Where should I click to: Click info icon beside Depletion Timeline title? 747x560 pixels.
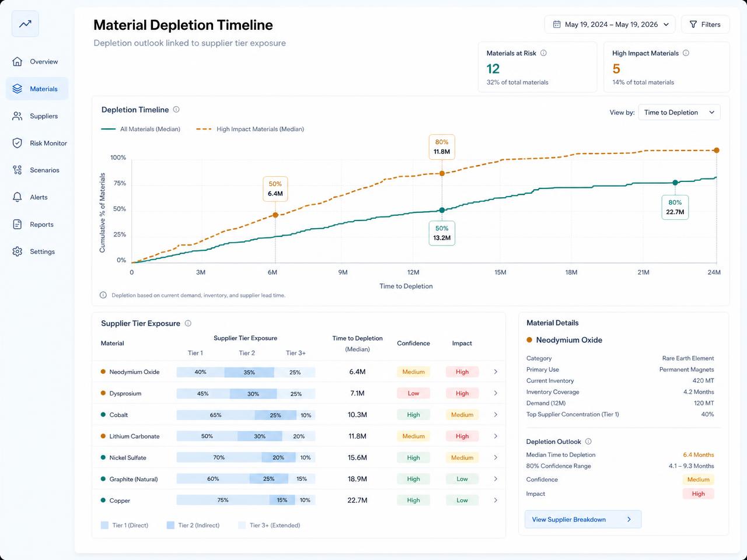[176, 110]
